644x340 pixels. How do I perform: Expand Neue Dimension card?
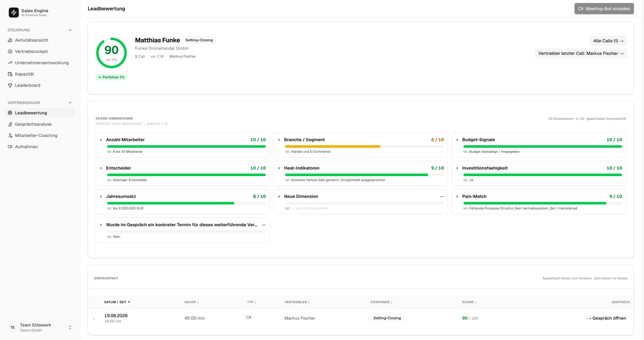click(279, 196)
